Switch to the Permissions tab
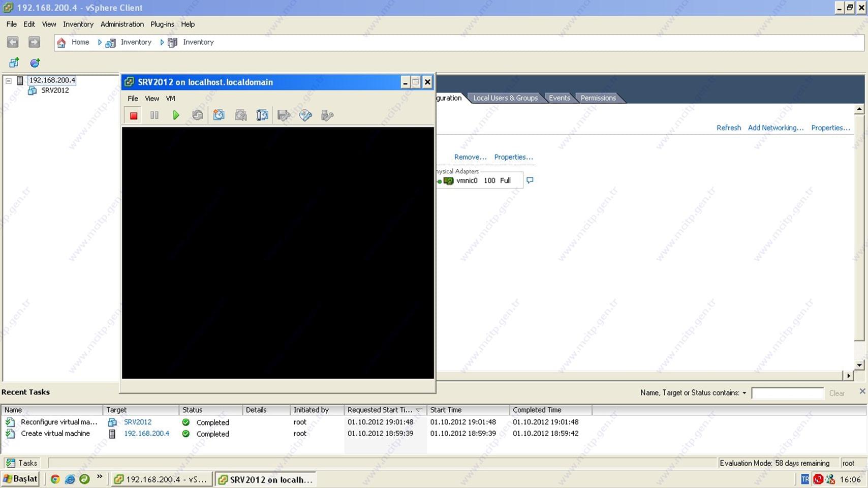Screen dimensions: 868x488 598,98
